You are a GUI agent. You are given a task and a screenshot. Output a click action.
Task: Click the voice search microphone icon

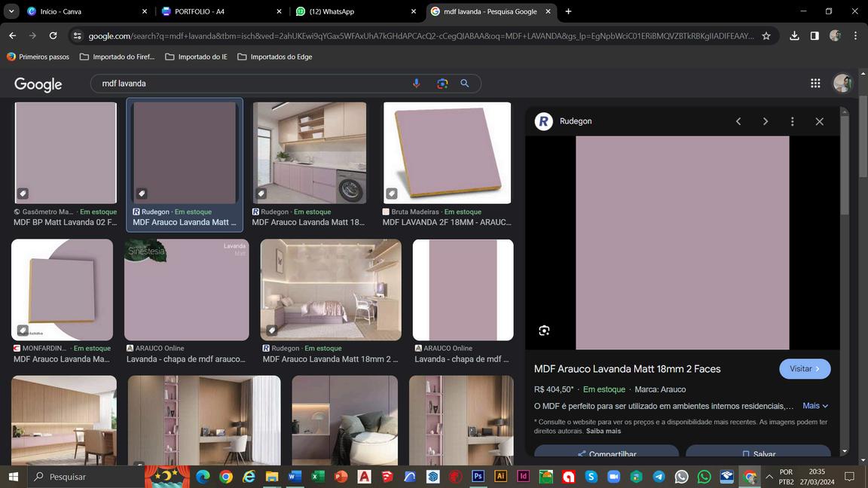416,84
